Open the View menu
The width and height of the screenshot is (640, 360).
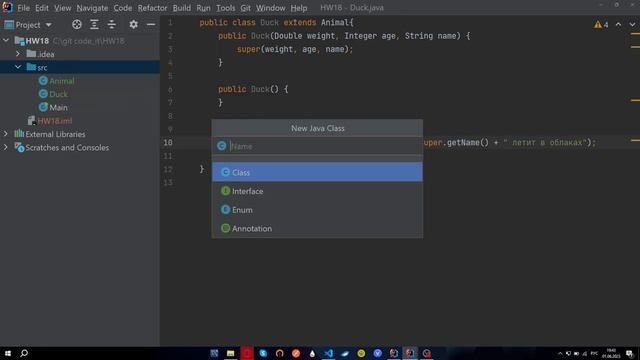click(x=62, y=8)
